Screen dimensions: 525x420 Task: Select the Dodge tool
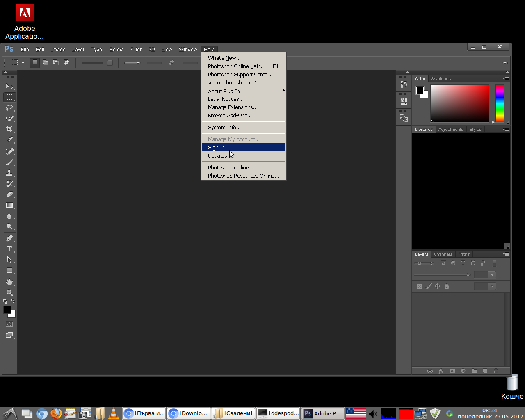9,226
